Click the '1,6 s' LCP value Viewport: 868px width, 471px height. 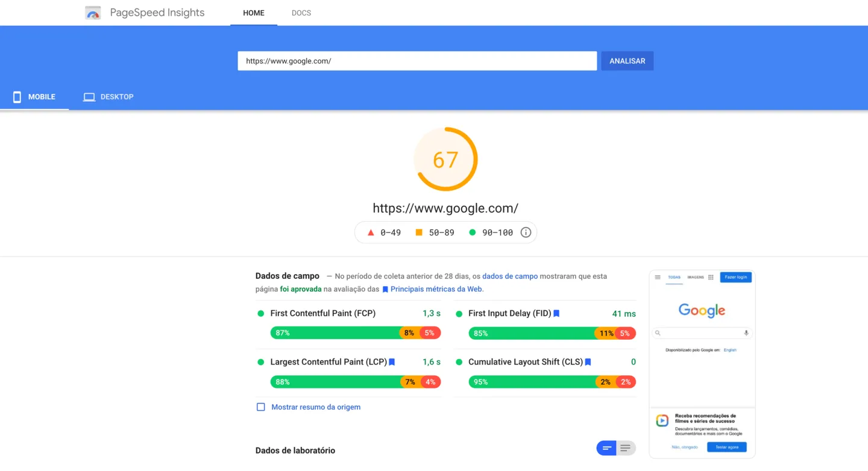(432, 362)
